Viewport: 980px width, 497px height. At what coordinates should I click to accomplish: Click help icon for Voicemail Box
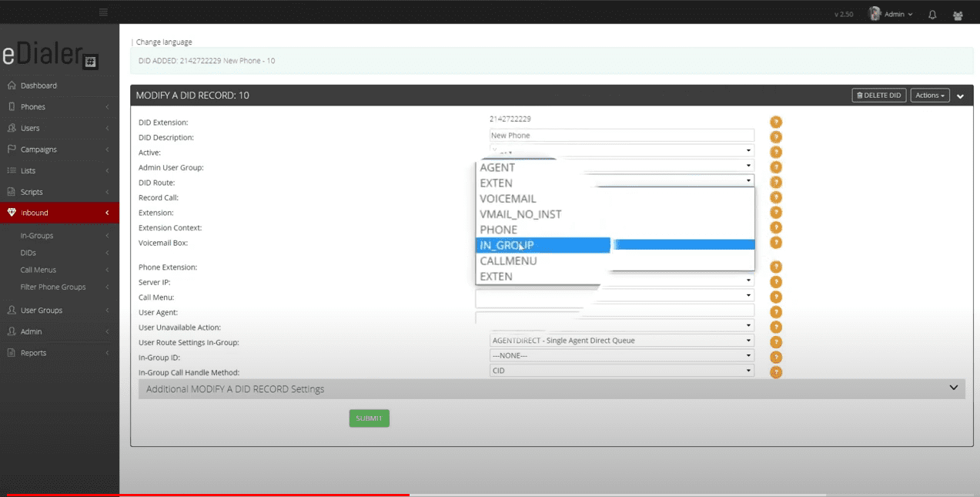pyautogui.click(x=776, y=243)
